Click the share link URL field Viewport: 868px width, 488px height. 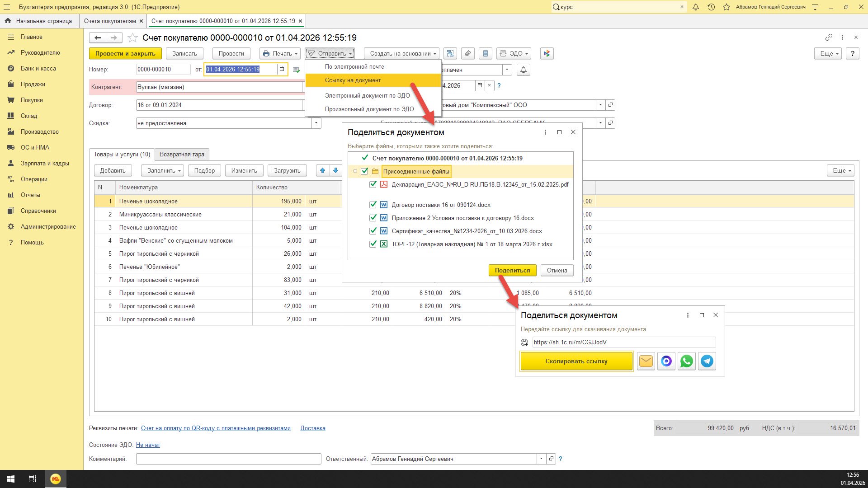pos(623,342)
